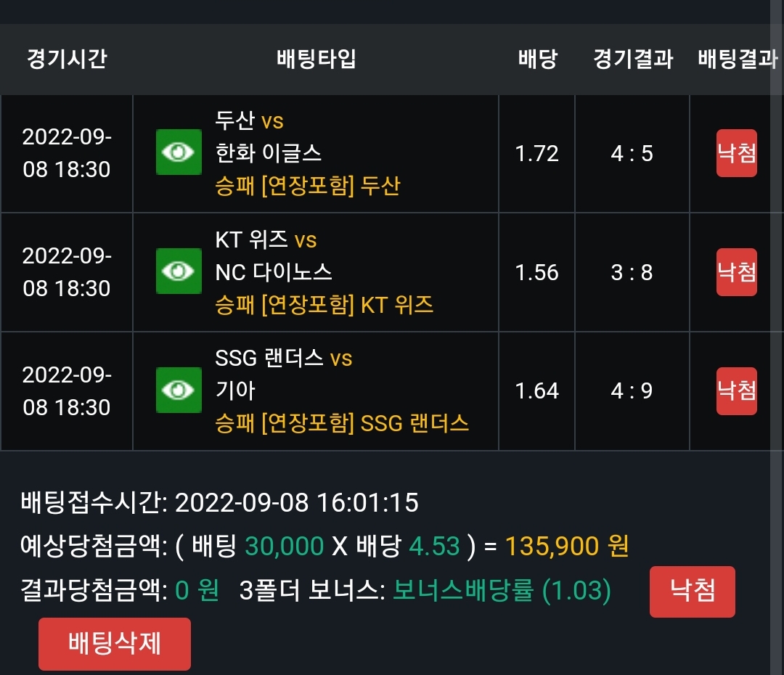Click the green eye icon for SSG 랜더스 match

point(179,390)
